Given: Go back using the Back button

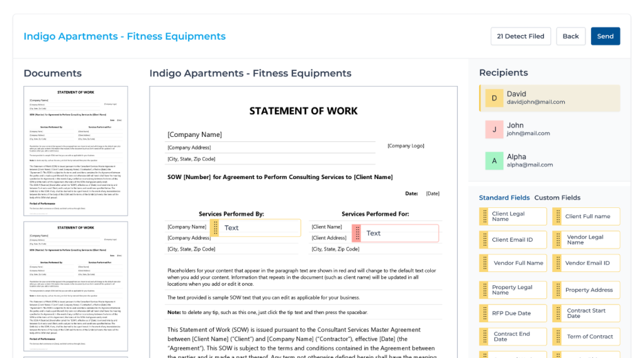Looking at the screenshot, I should coord(570,36).
